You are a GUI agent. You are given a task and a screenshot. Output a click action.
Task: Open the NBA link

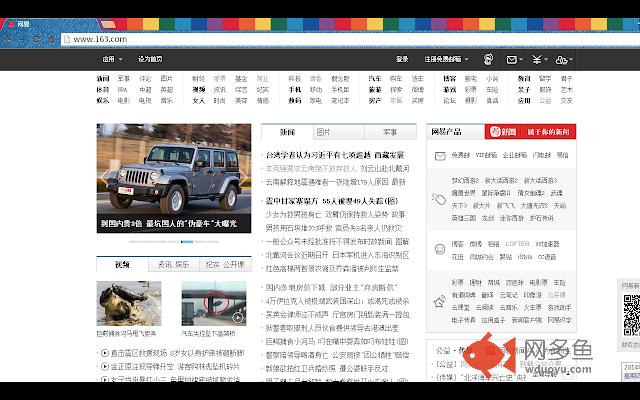tap(123, 89)
